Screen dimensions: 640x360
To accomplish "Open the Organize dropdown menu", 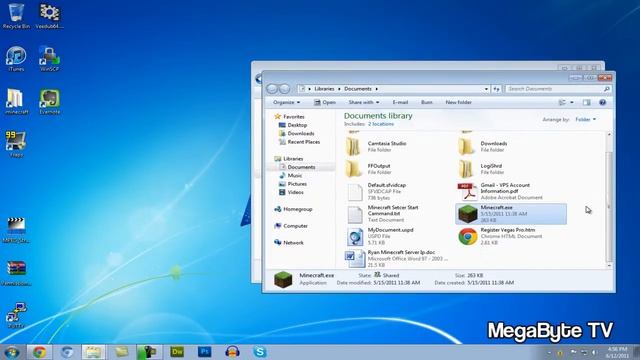I will tap(287, 102).
